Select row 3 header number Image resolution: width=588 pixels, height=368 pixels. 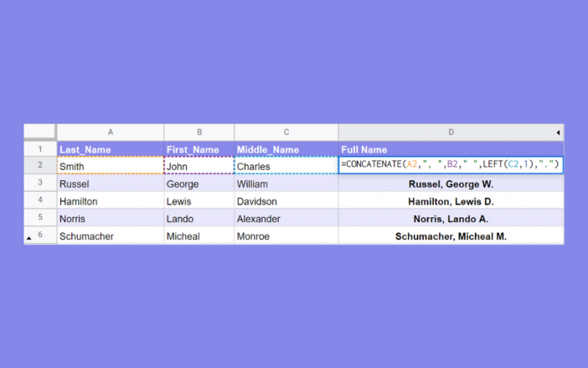40,183
